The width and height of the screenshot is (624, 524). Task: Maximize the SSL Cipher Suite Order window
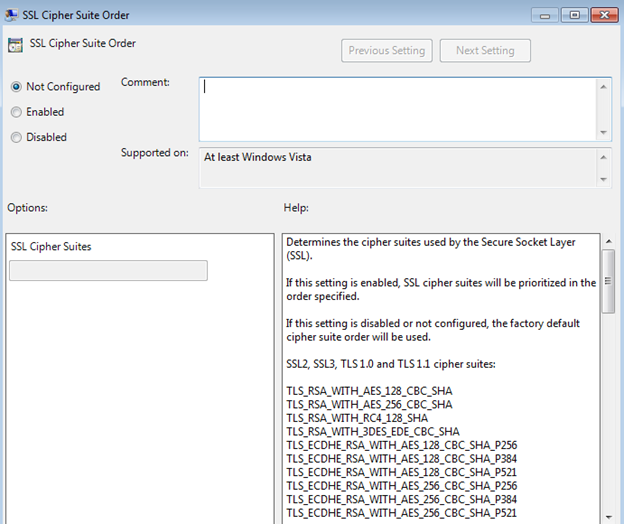tap(575, 15)
